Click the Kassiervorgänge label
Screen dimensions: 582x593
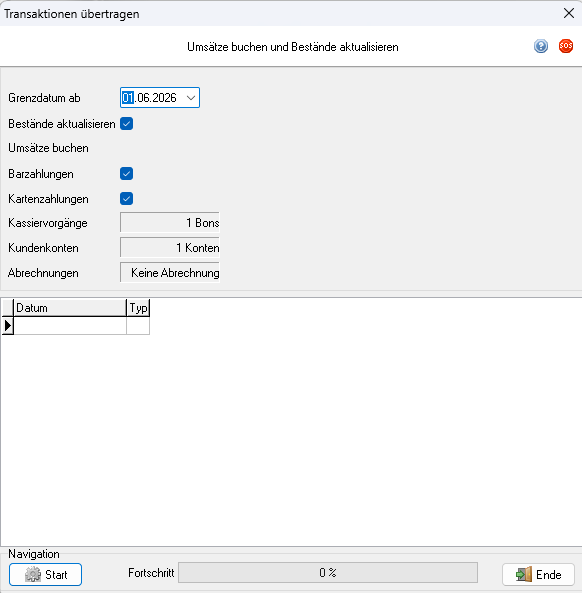point(48,223)
